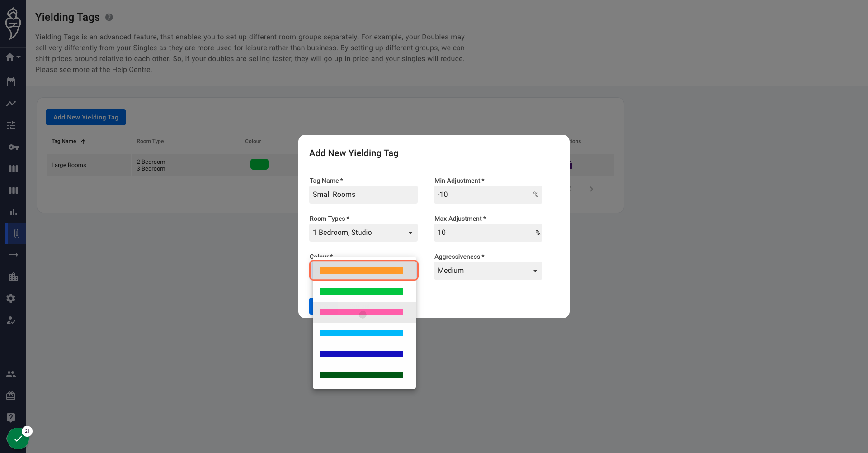Viewport: 868px width, 453px height.
Task: Choose the pink colour option
Action: [364, 312]
